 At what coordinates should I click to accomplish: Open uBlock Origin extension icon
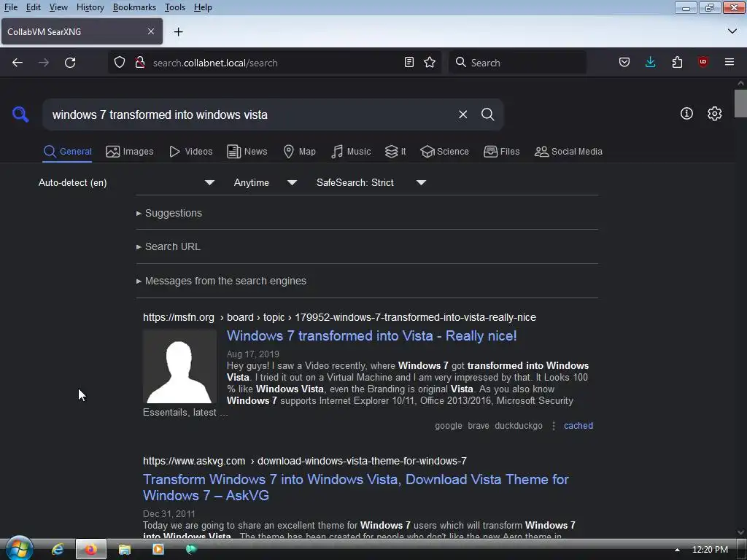point(703,63)
